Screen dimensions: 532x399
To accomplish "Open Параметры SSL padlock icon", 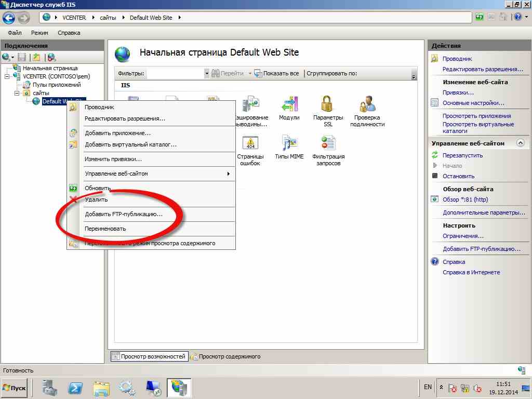I will (327, 104).
